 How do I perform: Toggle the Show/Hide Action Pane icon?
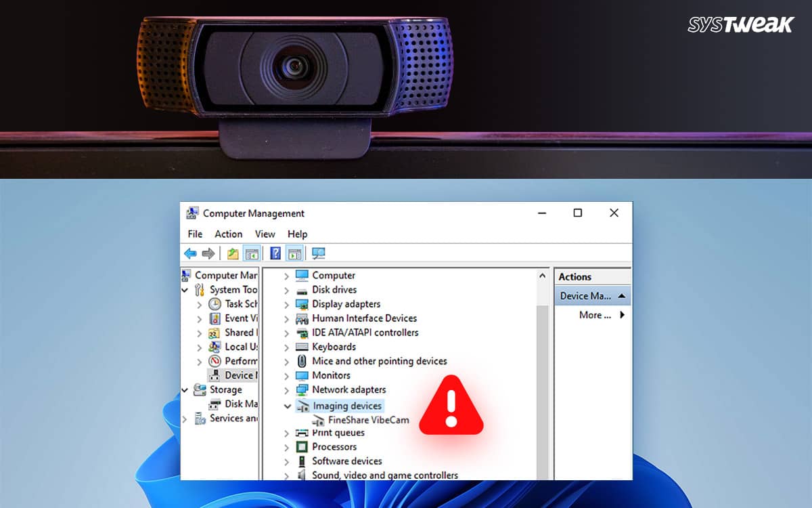pos(295,253)
